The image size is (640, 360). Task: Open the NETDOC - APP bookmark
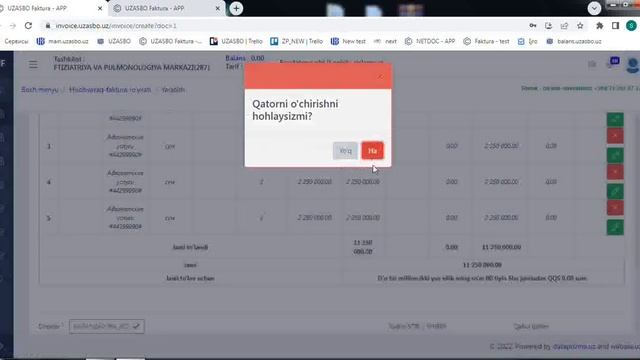coord(430,41)
